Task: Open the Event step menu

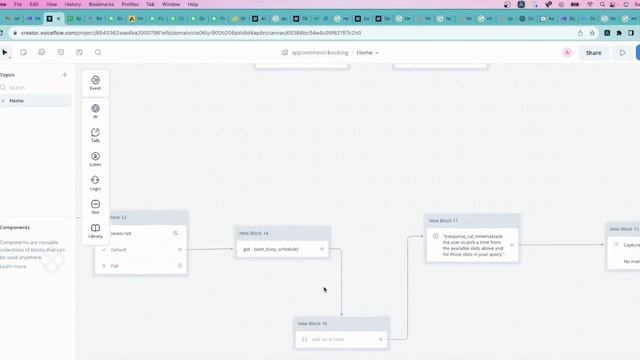Action: 95,83
